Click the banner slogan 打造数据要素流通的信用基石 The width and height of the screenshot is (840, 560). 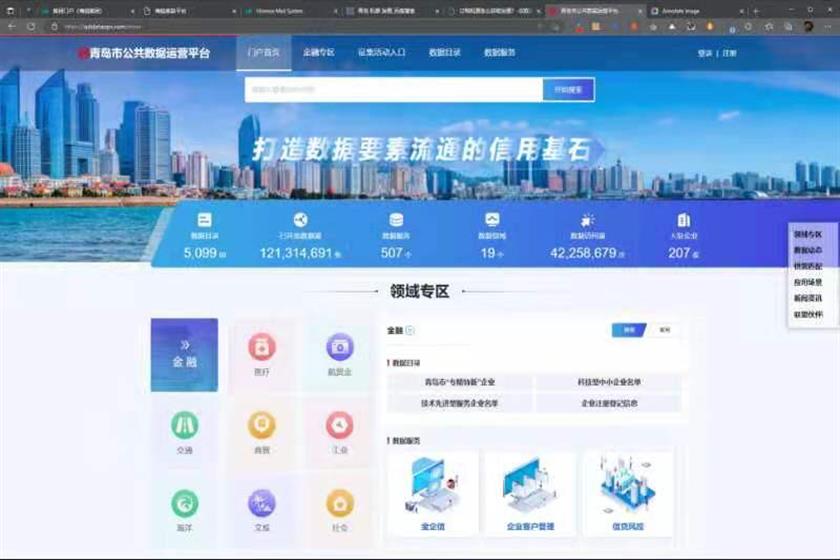click(x=422, y=149)
